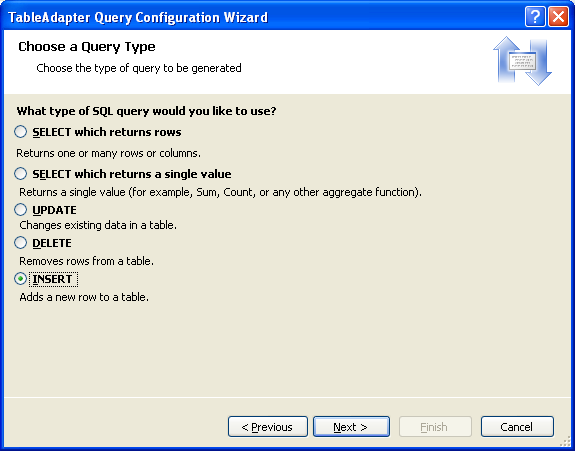The height and width of the screenshot is (451, 575).
Task: Click 'Removes rows from a table' description
Action: pos(87,261)
